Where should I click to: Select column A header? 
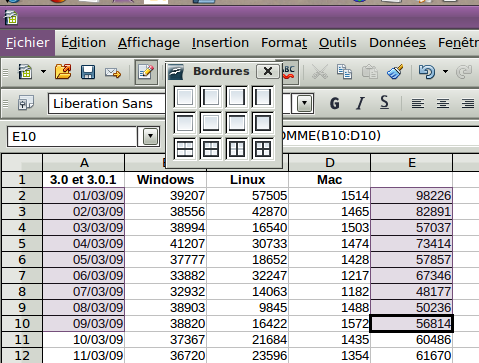[84, 163]
